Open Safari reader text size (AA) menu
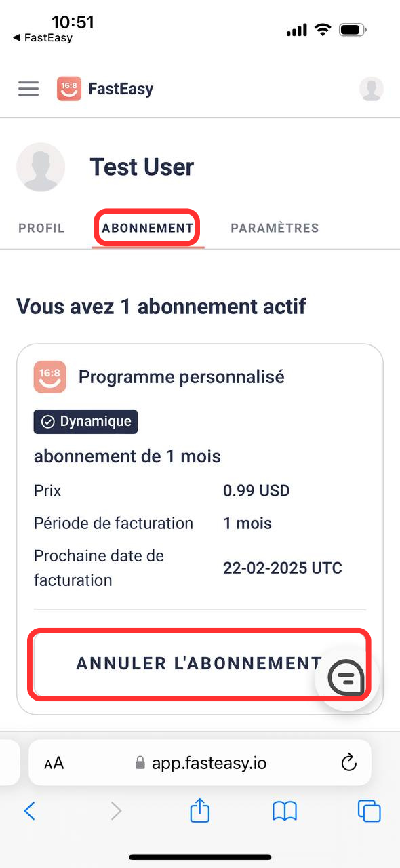400x868 pixels. pyautogui.click(x=54, y=764)
